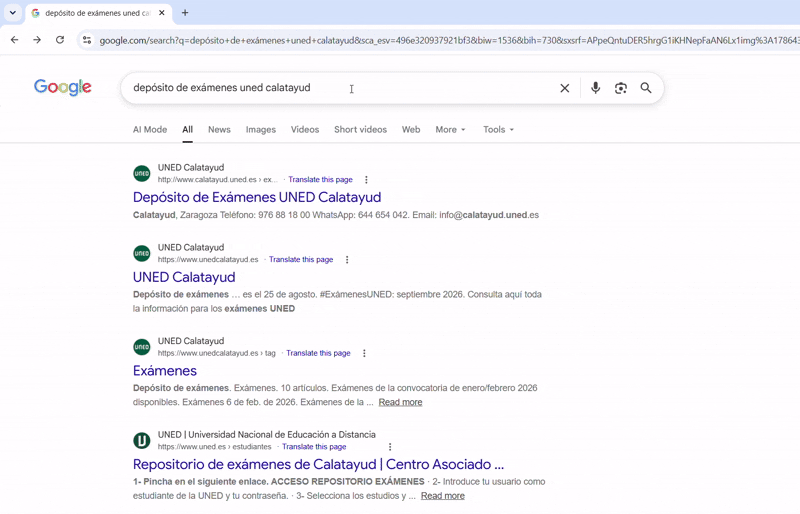800x514 pixels.
Task: Reload the current page
Action: [60, 40]
